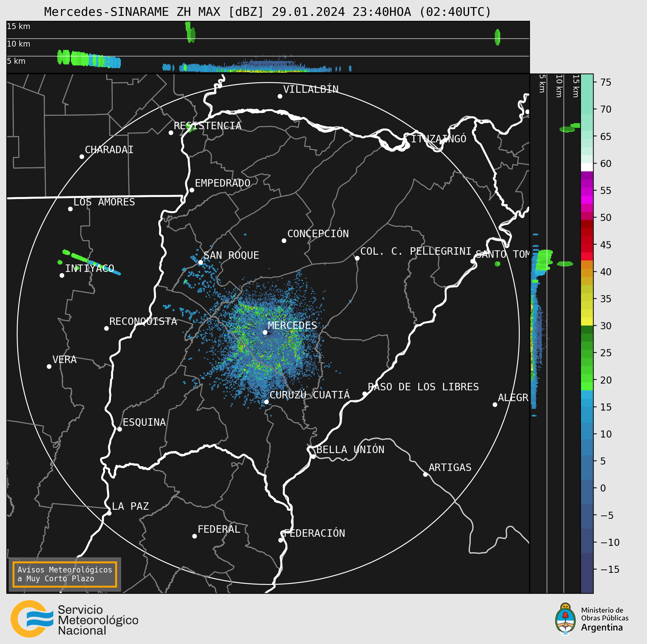The image size is (647, 644).
Task: Click the FEDERACIÓN city label
Action: (314, 533)
